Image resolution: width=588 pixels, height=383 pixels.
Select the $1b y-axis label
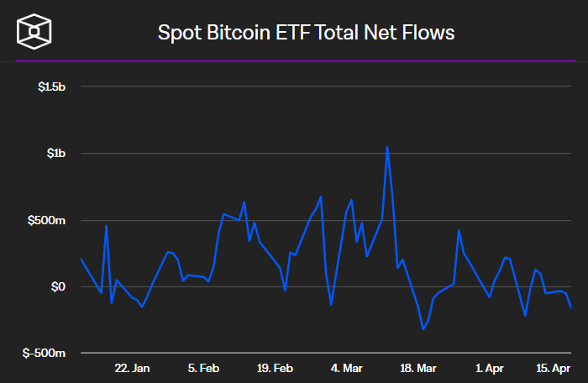click(56, 153)
